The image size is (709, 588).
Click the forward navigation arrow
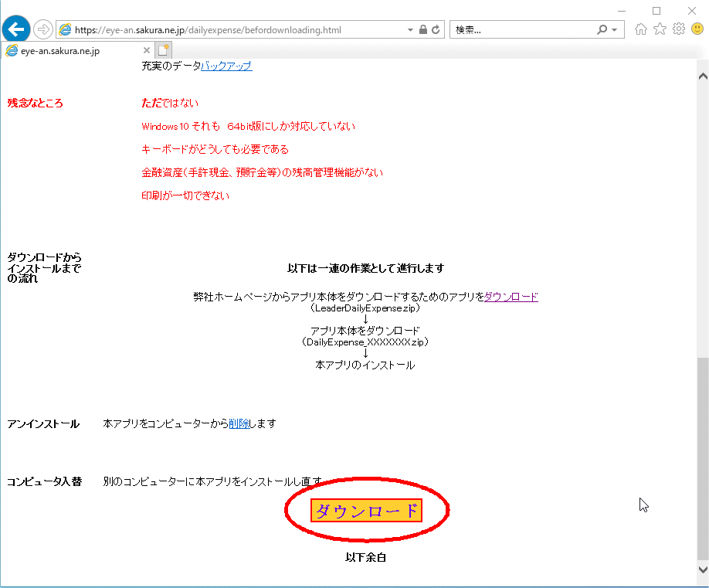tap(43, 30)
